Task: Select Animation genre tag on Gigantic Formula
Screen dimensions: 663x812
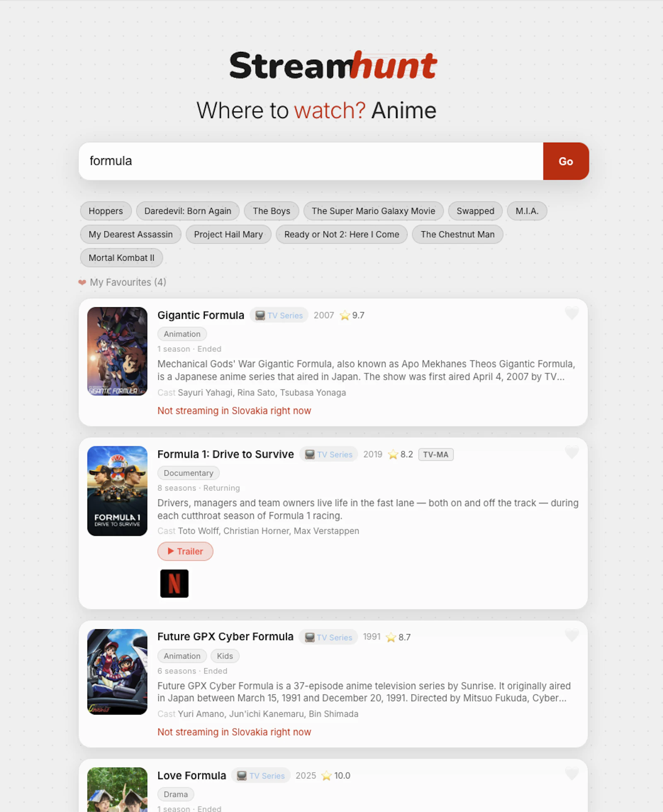Action: 182,334
